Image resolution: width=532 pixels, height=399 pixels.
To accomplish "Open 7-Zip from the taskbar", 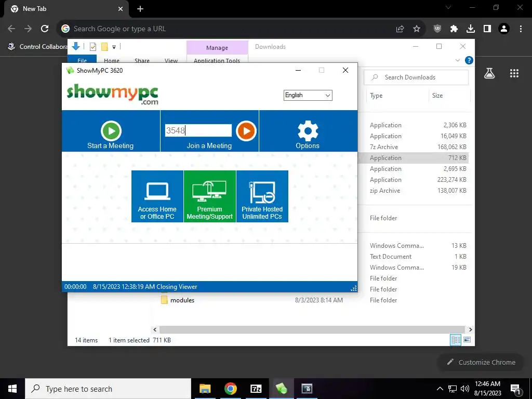I will pyautogui.click(x=256, y=389).
